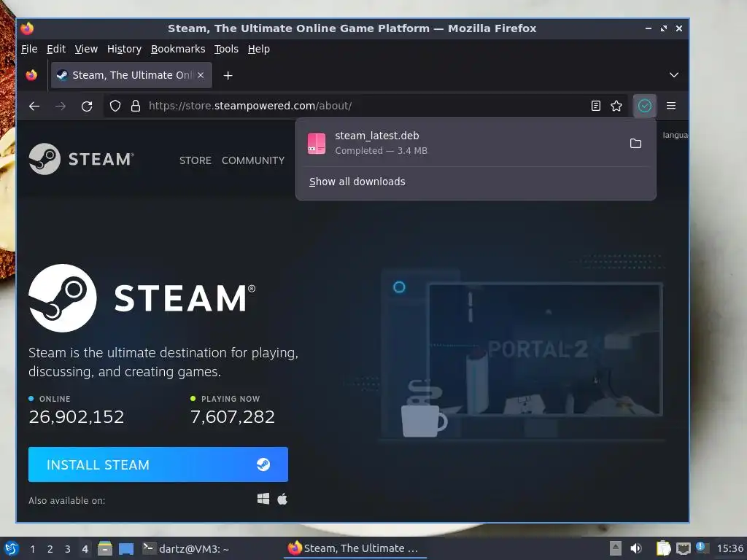This screenshot has height=560, width=747.
Task: Click the Portal 2 preview image
Action: [545, 349]
